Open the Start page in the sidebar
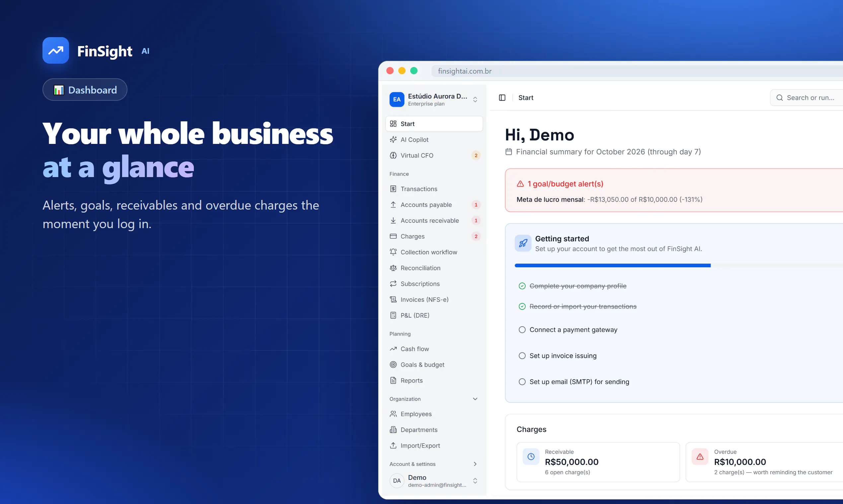Image resolution: width=843 pixels, height=504 pixels. (434, 124)
